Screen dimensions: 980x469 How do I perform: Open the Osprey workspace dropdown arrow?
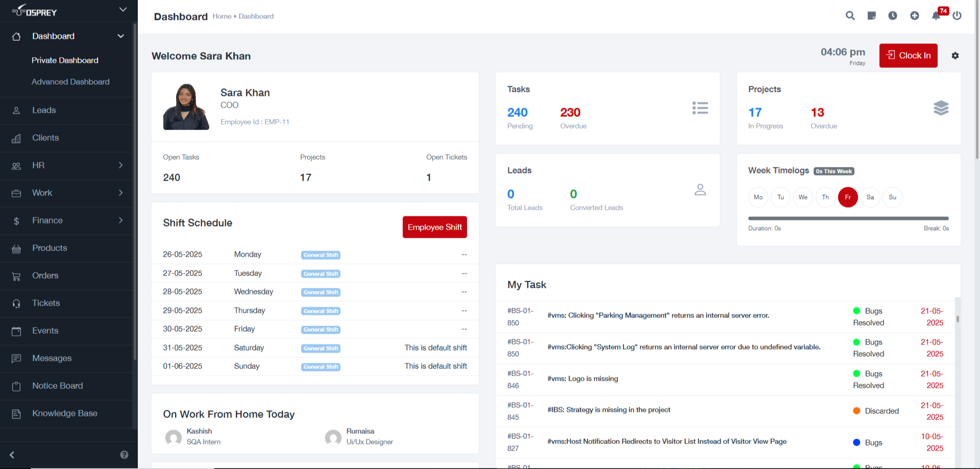point(123,10)
